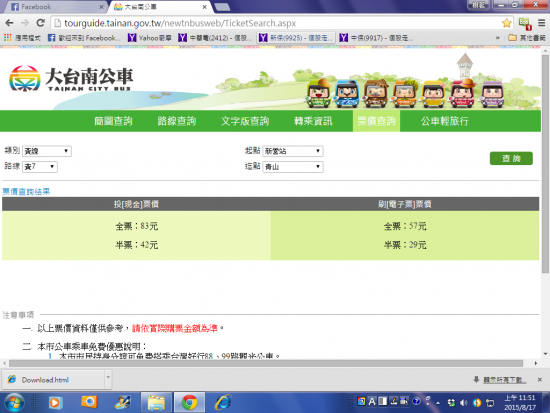
Task: Click the Tainan City Bus logo
Action: click(71, 78)
